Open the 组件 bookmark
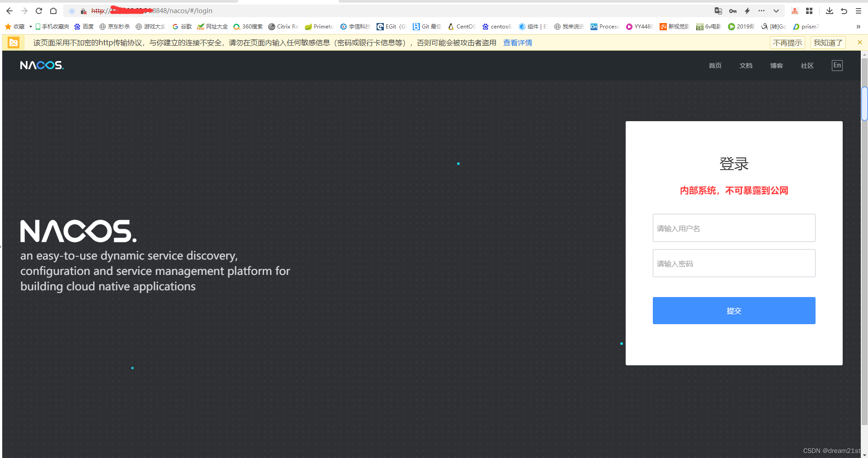 [533, 27]
